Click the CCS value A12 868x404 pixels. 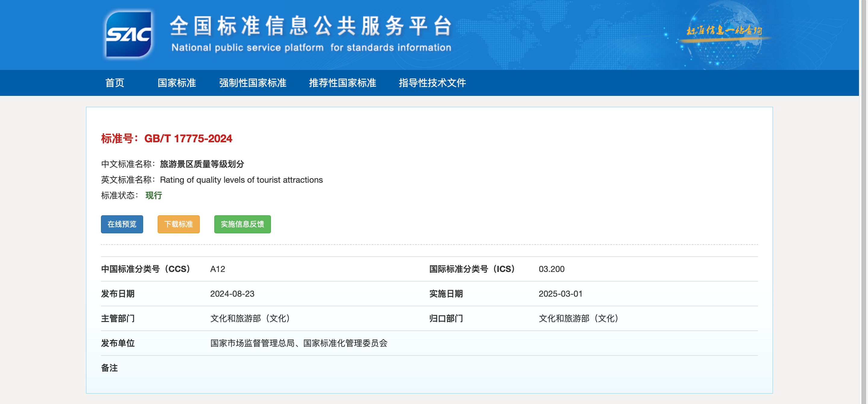click(x=217, y=269)
